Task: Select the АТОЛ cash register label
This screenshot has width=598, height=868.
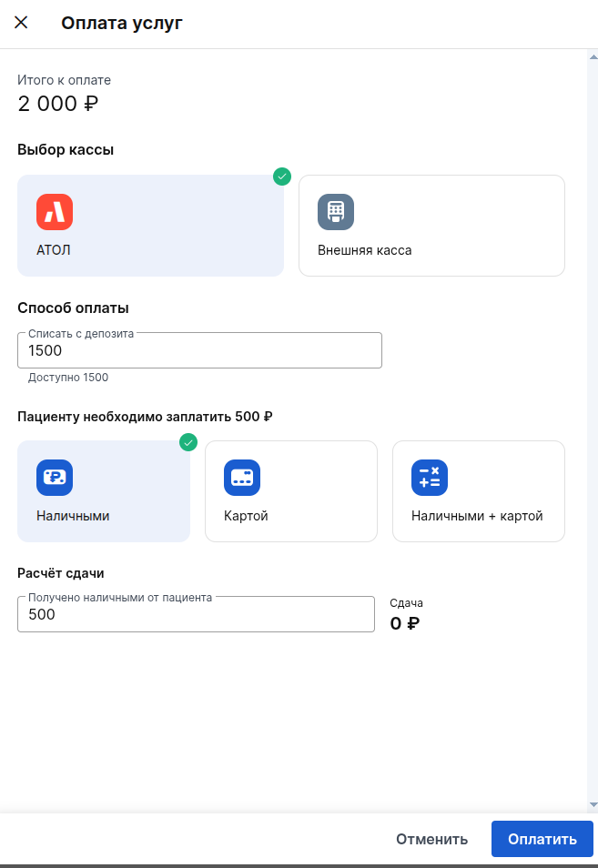Action: [x=53, y=250]
